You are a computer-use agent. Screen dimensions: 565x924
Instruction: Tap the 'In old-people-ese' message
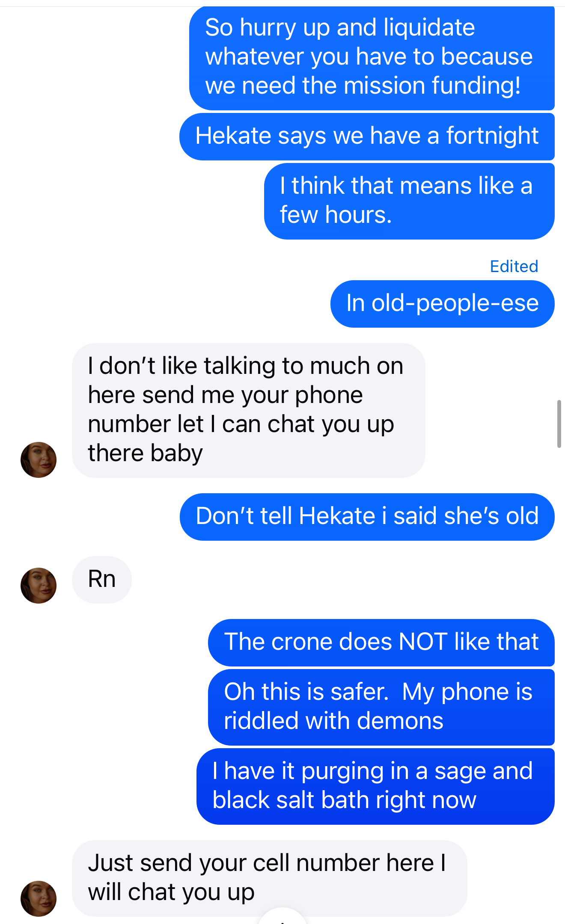[443, 304]
